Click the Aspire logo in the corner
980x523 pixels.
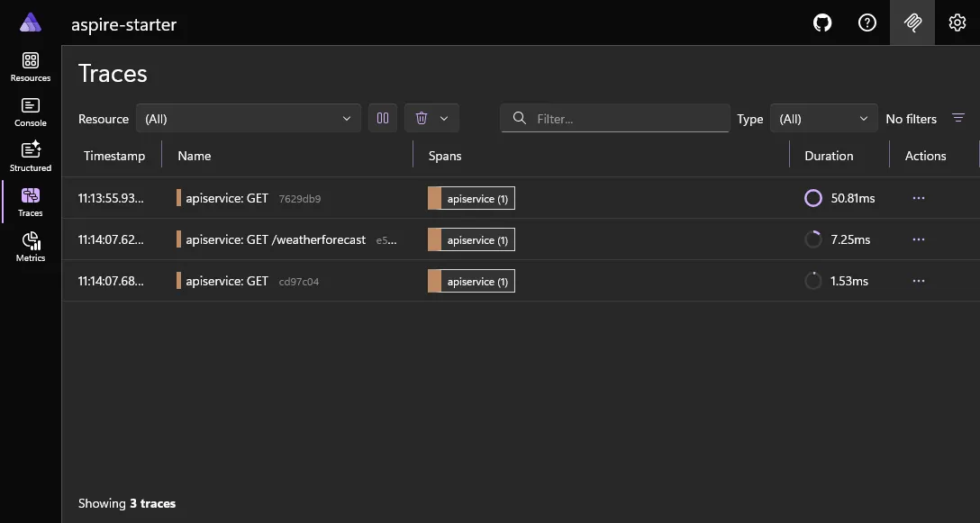point(30,23)
